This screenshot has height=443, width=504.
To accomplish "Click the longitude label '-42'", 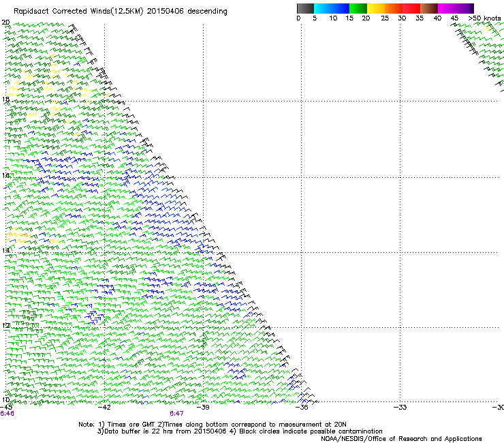I will point(104,408).
